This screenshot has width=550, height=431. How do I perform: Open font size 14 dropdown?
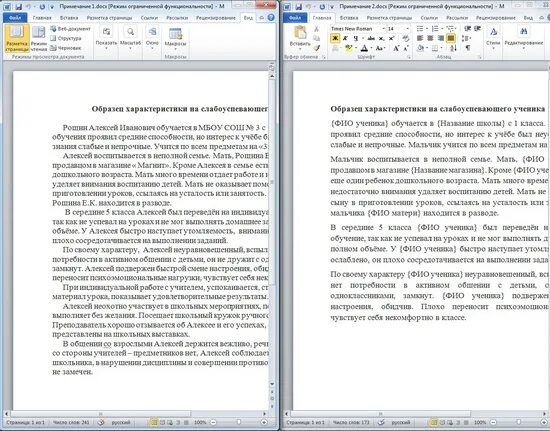point(407,29)
